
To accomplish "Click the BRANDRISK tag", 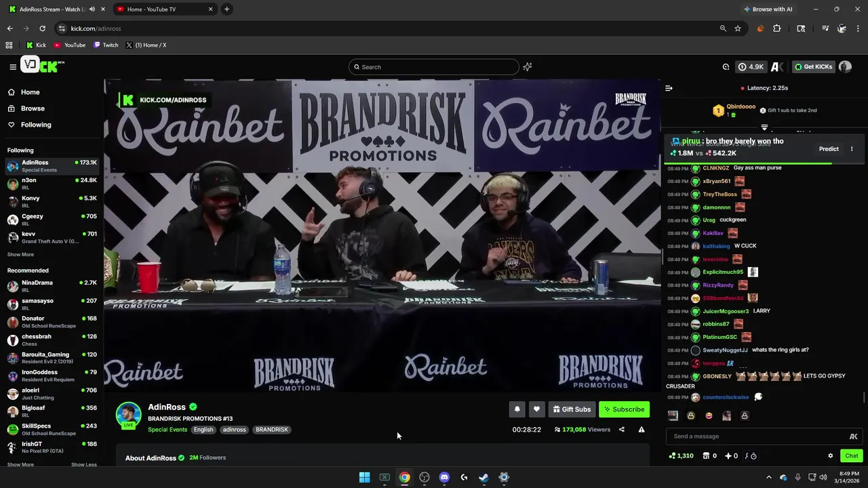I will click(x=272, y=430).
